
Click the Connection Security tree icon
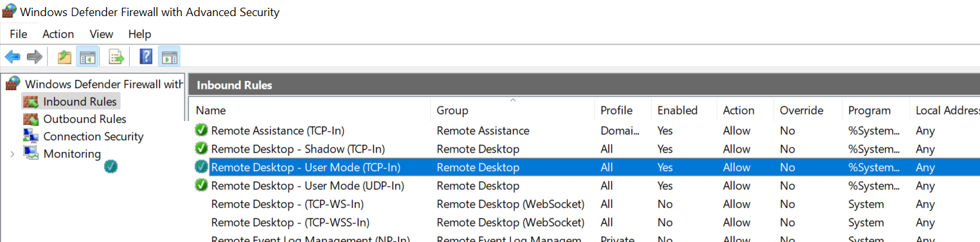31,136
